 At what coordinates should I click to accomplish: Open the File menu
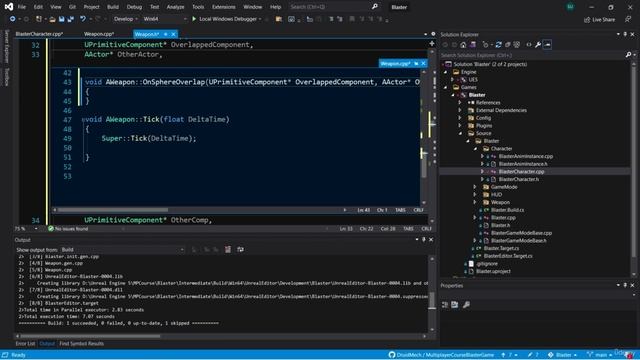[22, 7]
